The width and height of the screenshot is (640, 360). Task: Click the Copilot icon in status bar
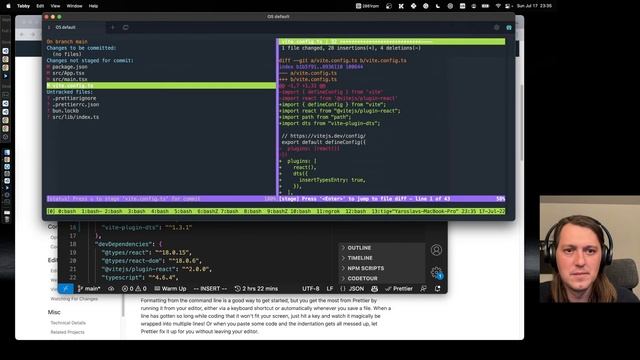point(374,289)
